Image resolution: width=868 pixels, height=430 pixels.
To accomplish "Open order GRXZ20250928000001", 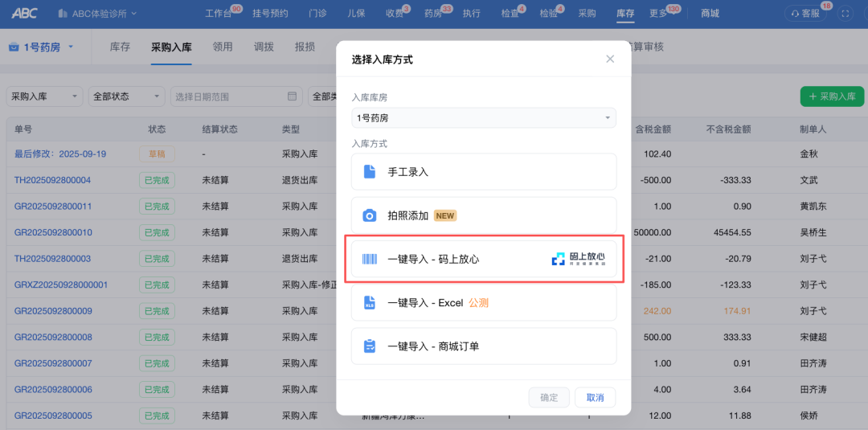I will coord(61,285).
